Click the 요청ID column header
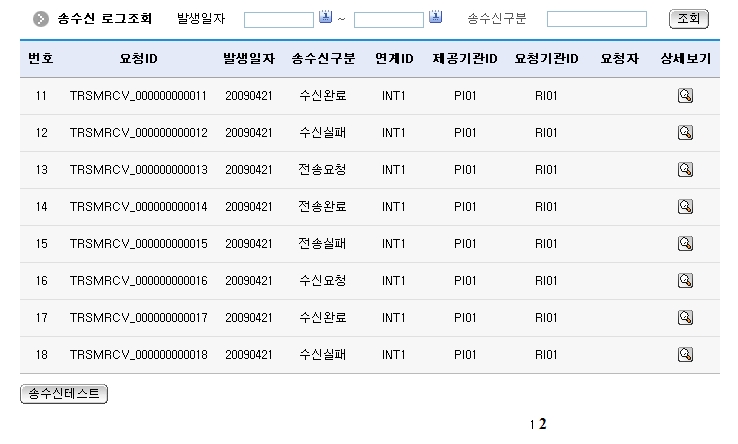The image size is (738, 444). [138, 59]
